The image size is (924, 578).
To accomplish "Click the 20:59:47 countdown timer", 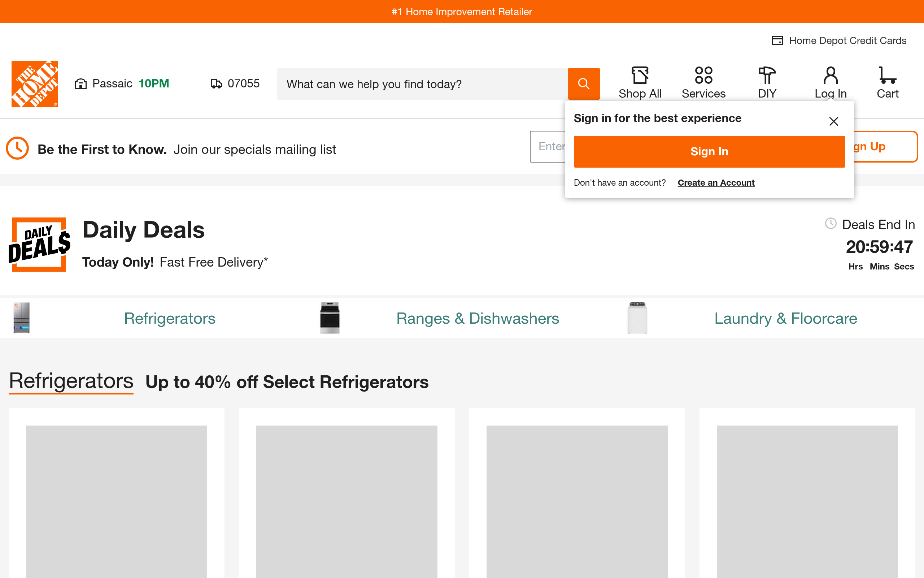I will [x=879, y=247].
